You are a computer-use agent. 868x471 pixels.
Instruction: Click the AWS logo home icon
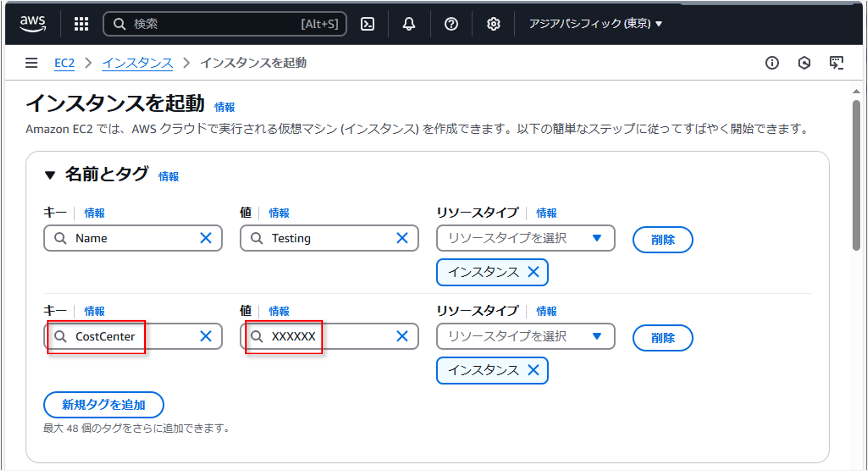(x=33, y=24)
